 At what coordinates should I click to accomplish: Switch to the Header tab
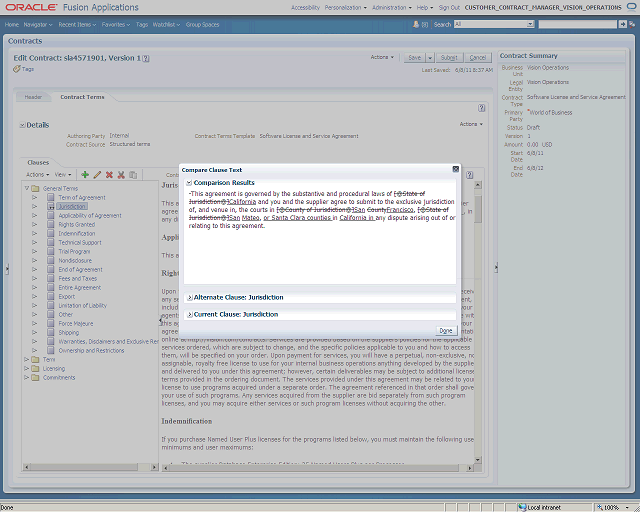[33, 97]
